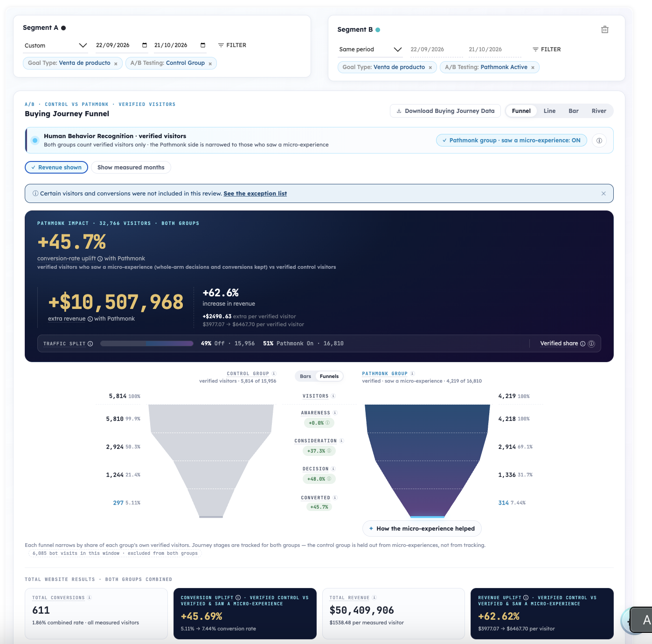The image size is (652, 644).
Task: Click conversion-rate uplift info icon
Action: [x=100, y=259]
